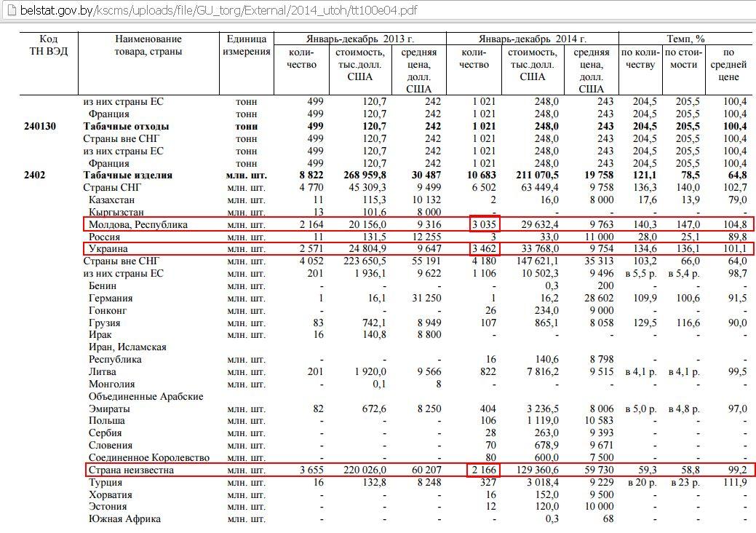Click the "Январь-декабрь 2013 г." header
This screenshot has width=756, height=533.
coord(359,39)
